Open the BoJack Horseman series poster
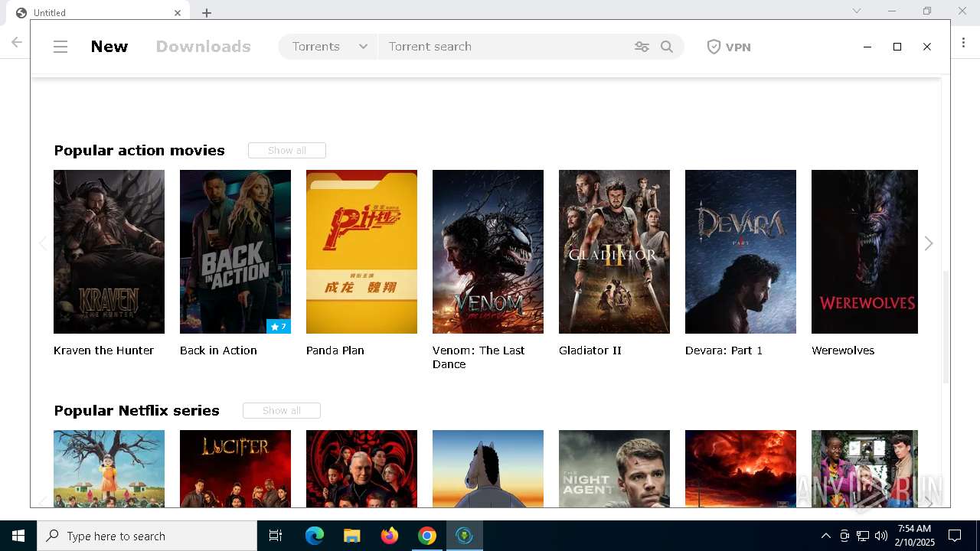Image resolution: width=980 pixels, height=551 pixels. [488, 468]
